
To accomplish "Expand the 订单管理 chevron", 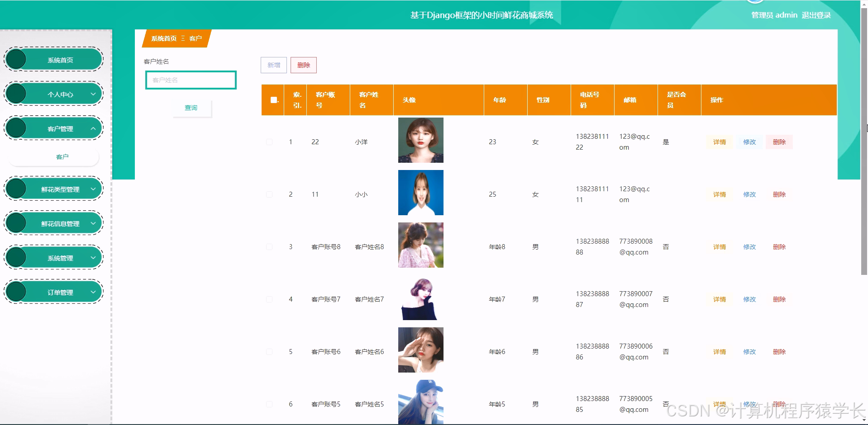I will 93,292.
